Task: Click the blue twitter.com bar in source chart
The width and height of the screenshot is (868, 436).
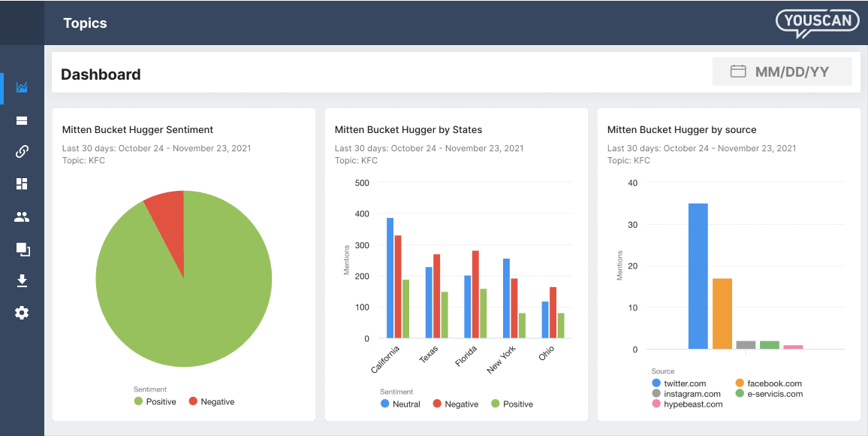Action: pyautogui.click(x=698, y=277)
